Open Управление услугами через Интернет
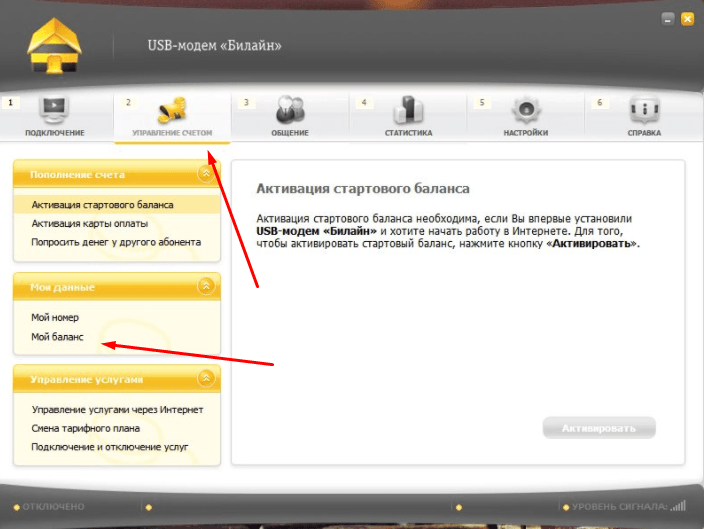 117,410
